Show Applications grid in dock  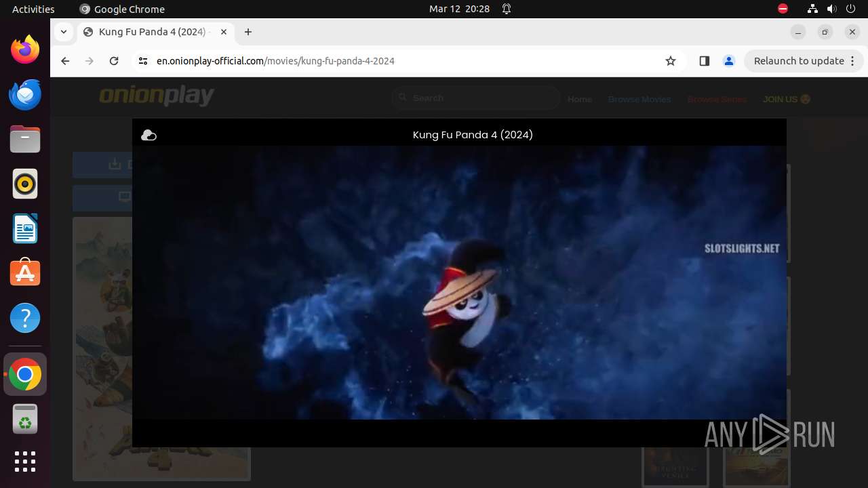[25, 462]
